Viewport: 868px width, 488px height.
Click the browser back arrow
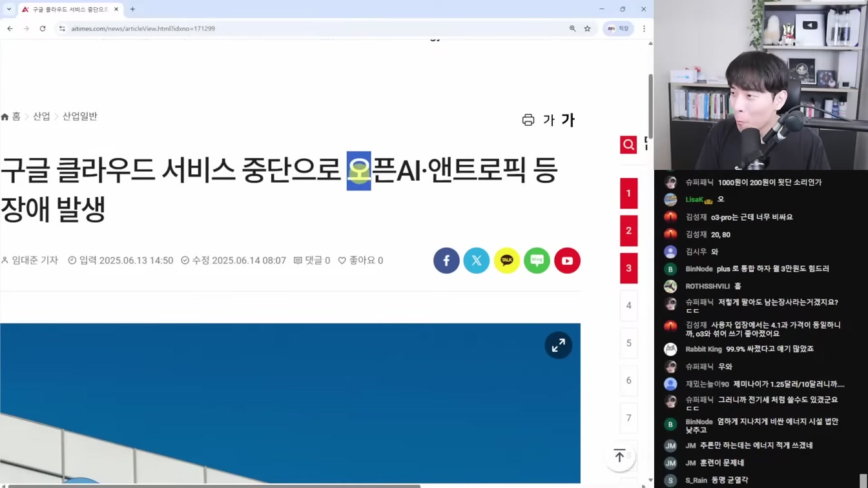(x=10, y=28)
